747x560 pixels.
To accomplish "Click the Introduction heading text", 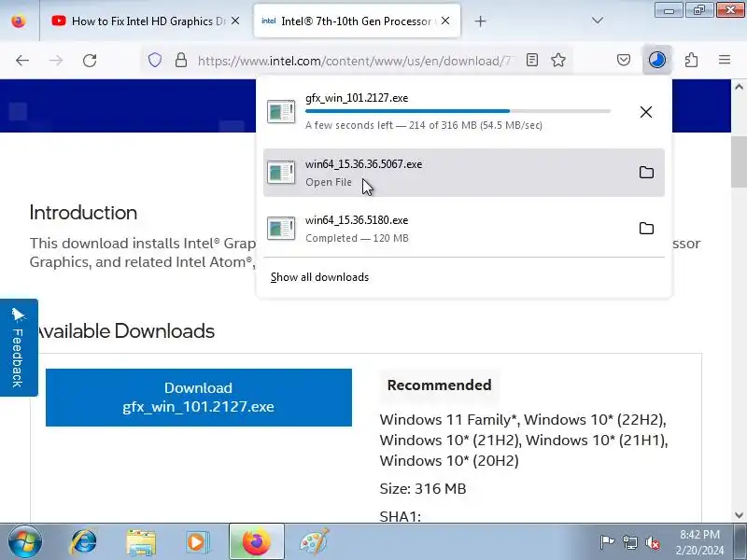I will tap(83, 213).
